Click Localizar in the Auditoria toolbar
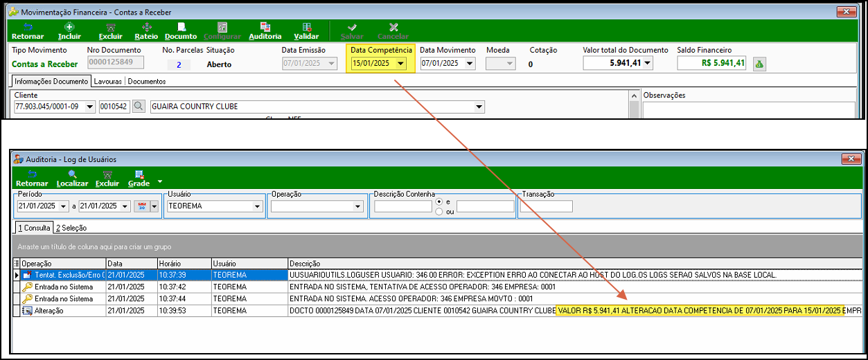The height and width of the screenshot is (360, 868). (x=73, y=179)
